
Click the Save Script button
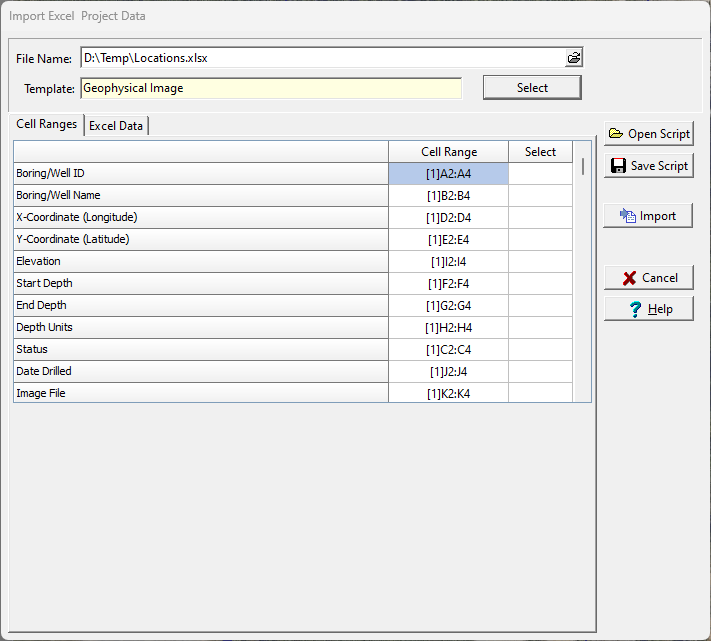pyautogui.click(x=648, y=166)
